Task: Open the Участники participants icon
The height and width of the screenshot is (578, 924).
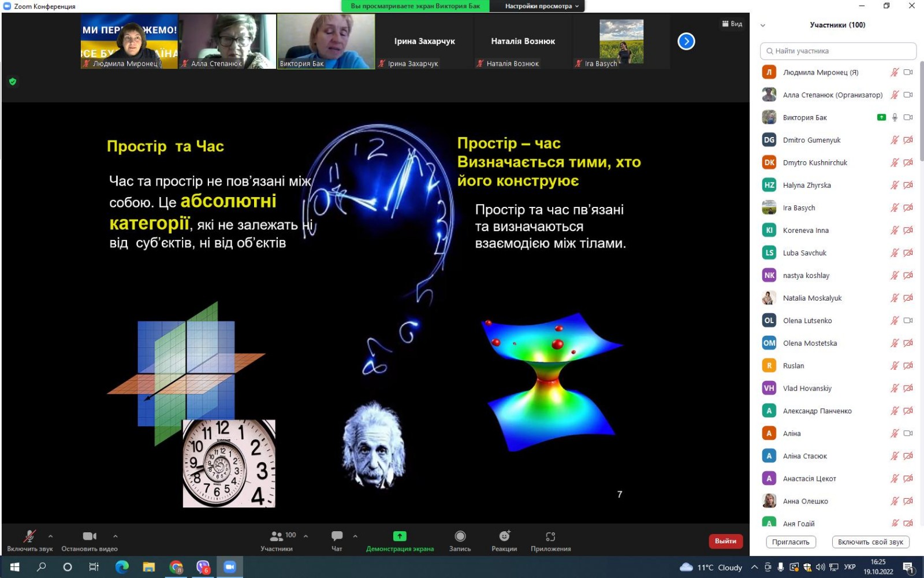Action: pos(277,536)
